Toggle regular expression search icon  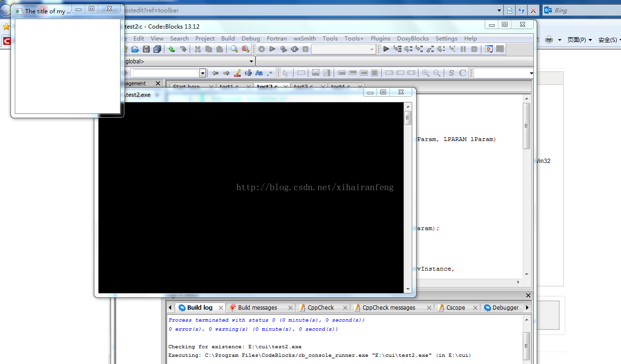270,73
